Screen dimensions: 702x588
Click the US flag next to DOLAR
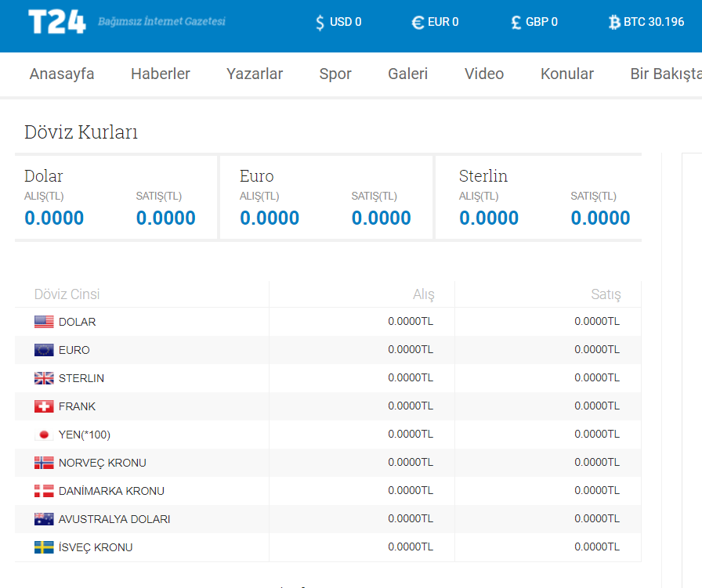[44, 322]
